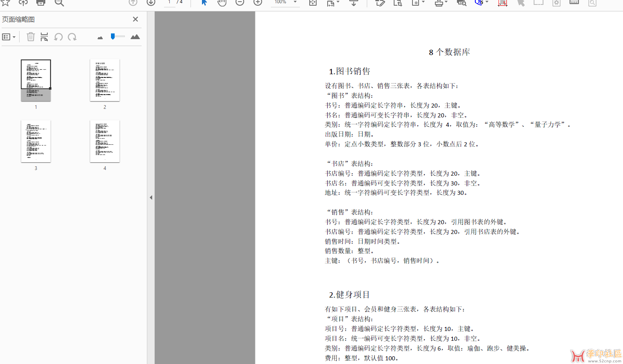Screen dimensions: 623x364
Task: Open the find text magnifier tool
Action: point(59,2)
